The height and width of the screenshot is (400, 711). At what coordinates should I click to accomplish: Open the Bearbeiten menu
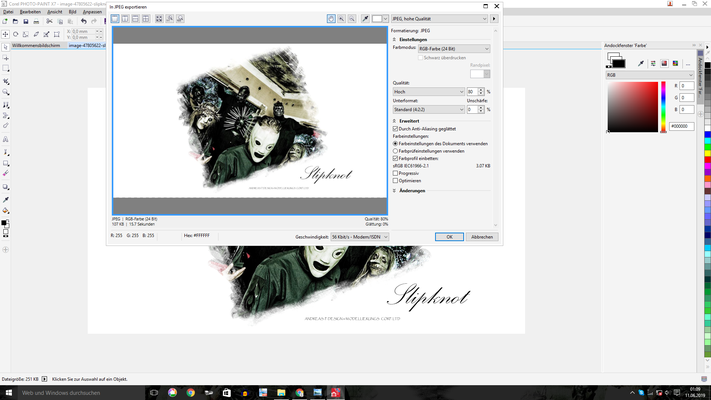[x=30, y=12]
